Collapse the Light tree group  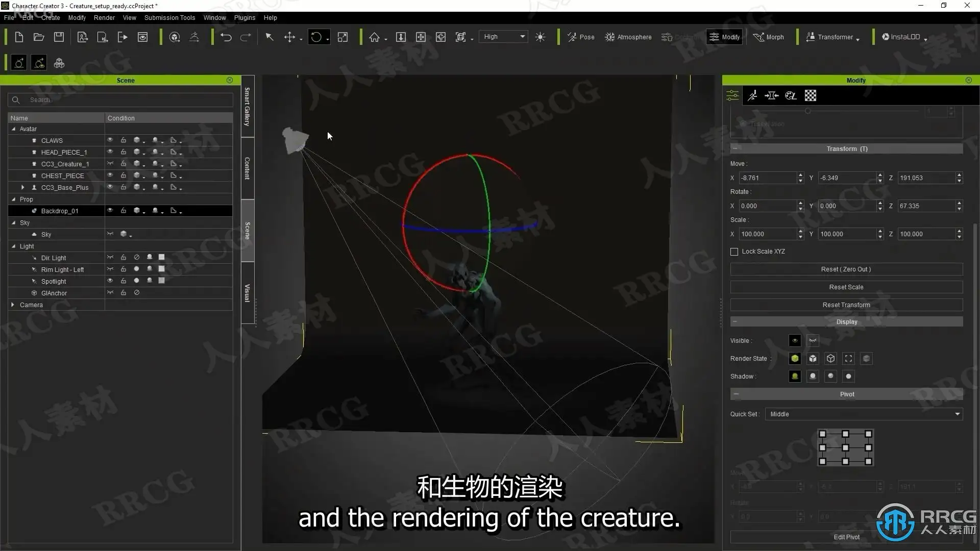[x=13, y=246]
